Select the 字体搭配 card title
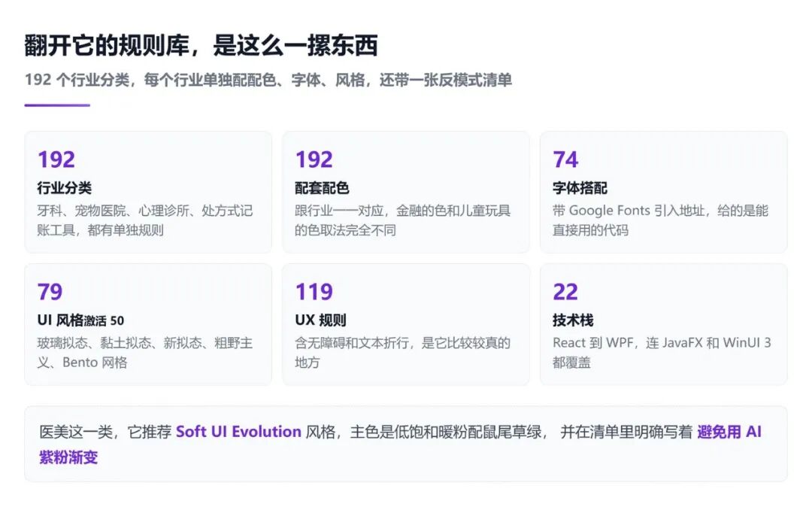 [580, 187]
